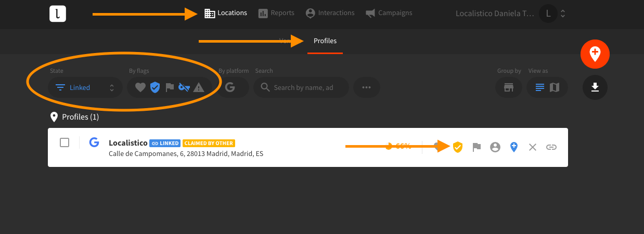Image resolution: width=644 pixels, height=234 pixels.
Task: Open account switcher for Localistico Daniela
Action: (x=510, y=14)
